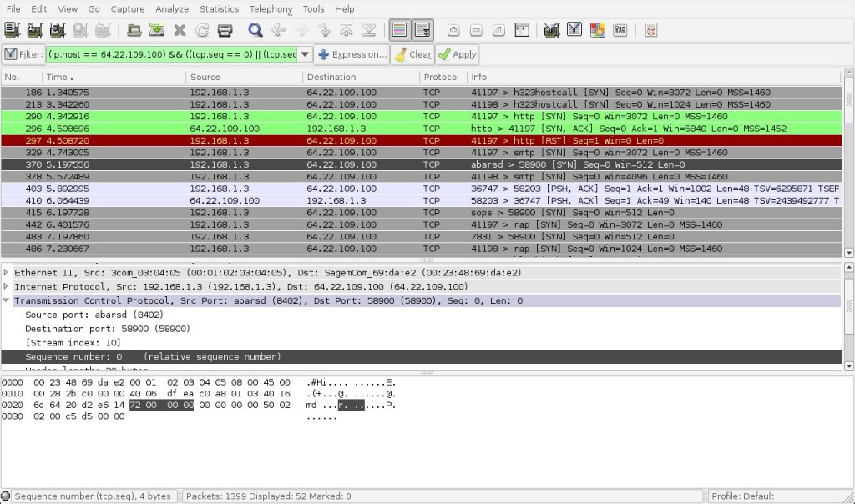Toggle auto scroll in live capture
Image resolution: width=855 pixels, height=504 pixels.
(422, 30)
